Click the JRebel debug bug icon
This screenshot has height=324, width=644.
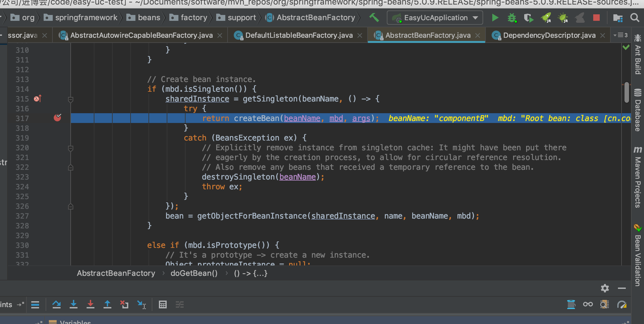pyautogui.click(x=563, y=18)
